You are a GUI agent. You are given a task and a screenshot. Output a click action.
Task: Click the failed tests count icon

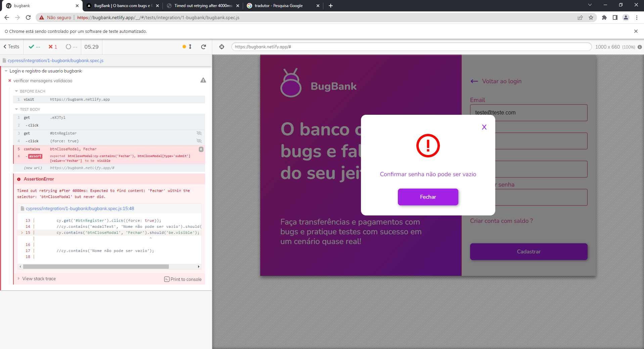tap(53, 47)
